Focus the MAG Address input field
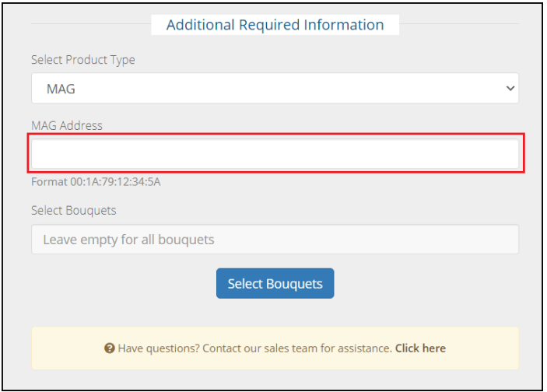 275,153
